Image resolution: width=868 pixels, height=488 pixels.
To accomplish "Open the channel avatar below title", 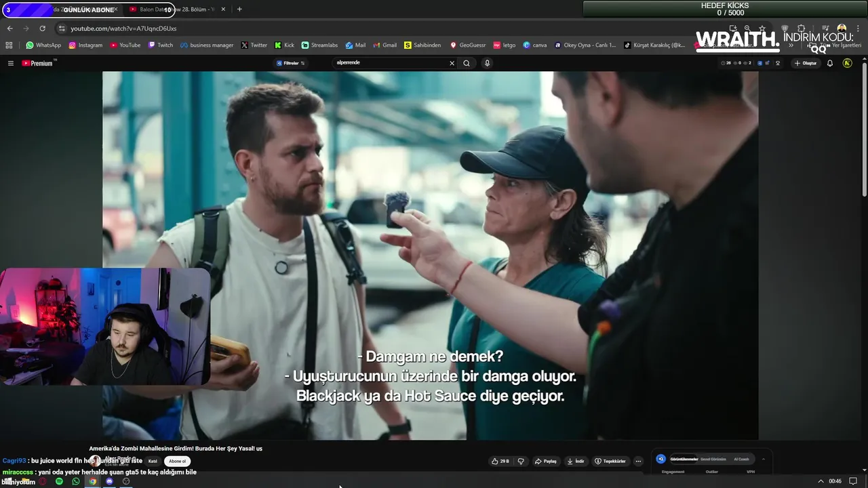I will pos(94,461).
